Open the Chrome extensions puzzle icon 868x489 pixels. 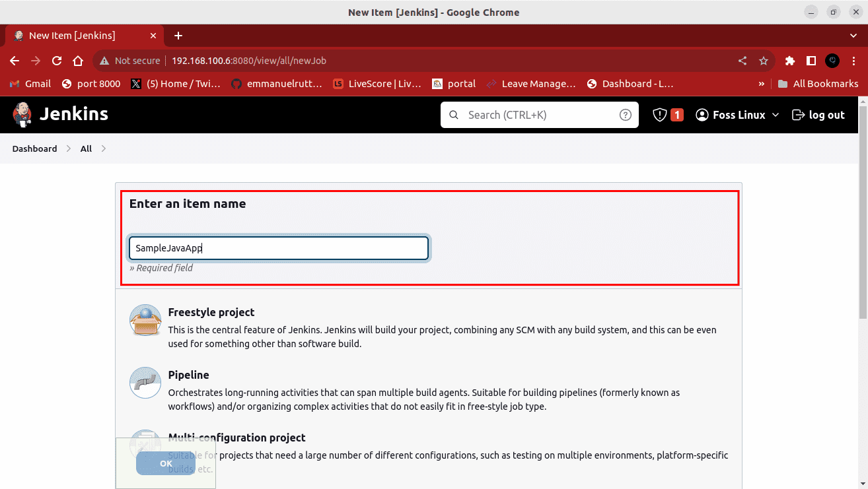[x=789, y=61]
